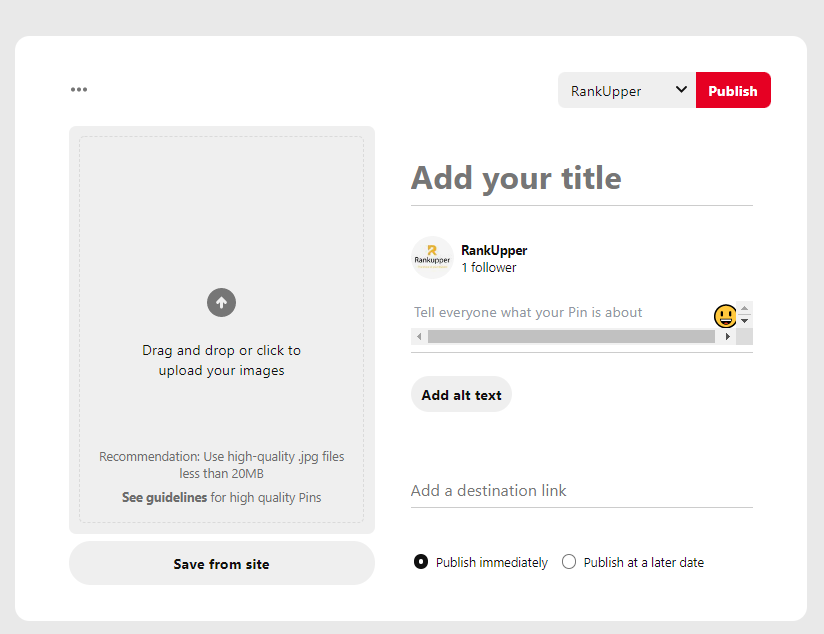Open the emoji picker smiley icon
The image size is (824, 634).
coord(725,316)
